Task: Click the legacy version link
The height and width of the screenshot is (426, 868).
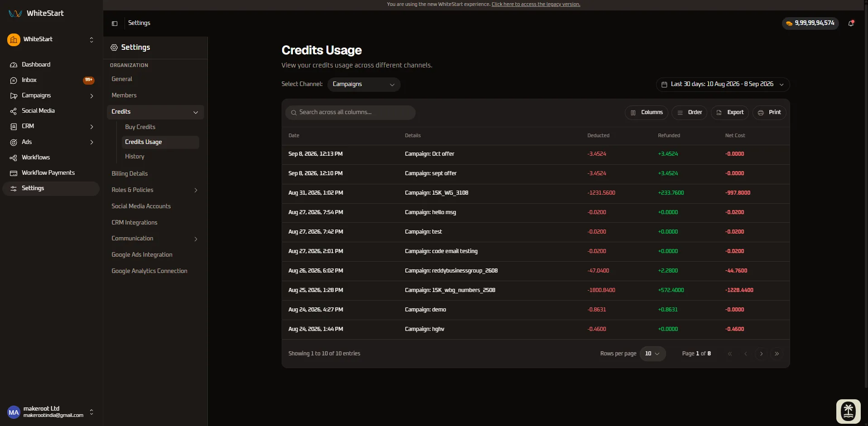Action: [536, 4]
